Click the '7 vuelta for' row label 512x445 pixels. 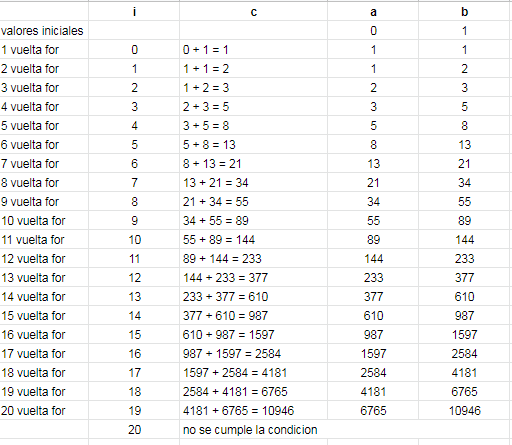pyautogui.click(x=44, y=163)
